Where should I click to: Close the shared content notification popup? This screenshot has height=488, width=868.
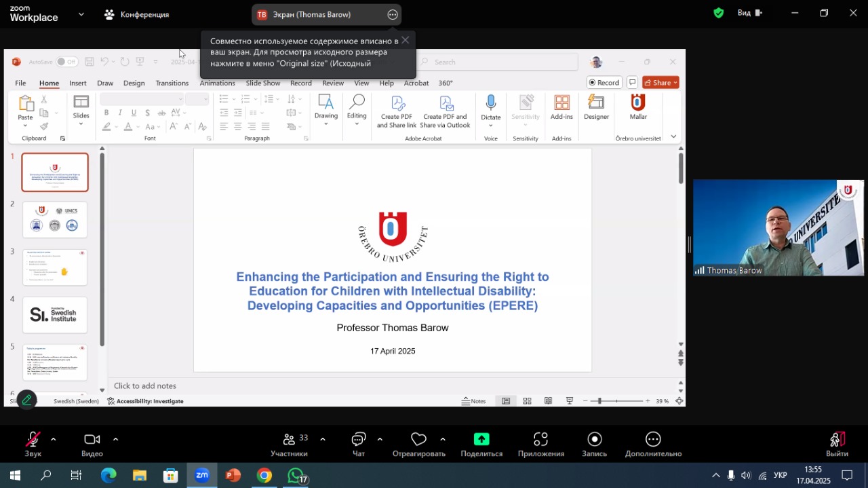click(405, 40)
